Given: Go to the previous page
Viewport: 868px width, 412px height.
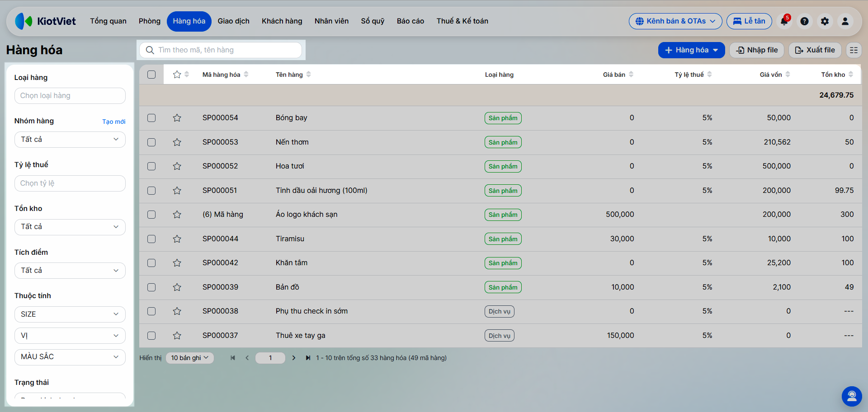Looking at the screenshot, I should (x=247, y=358).
